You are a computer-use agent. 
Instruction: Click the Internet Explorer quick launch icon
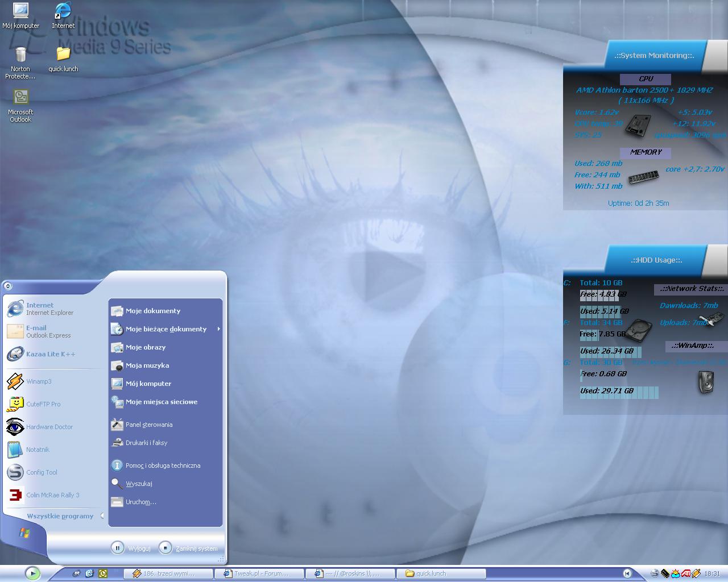pos(90,573)
